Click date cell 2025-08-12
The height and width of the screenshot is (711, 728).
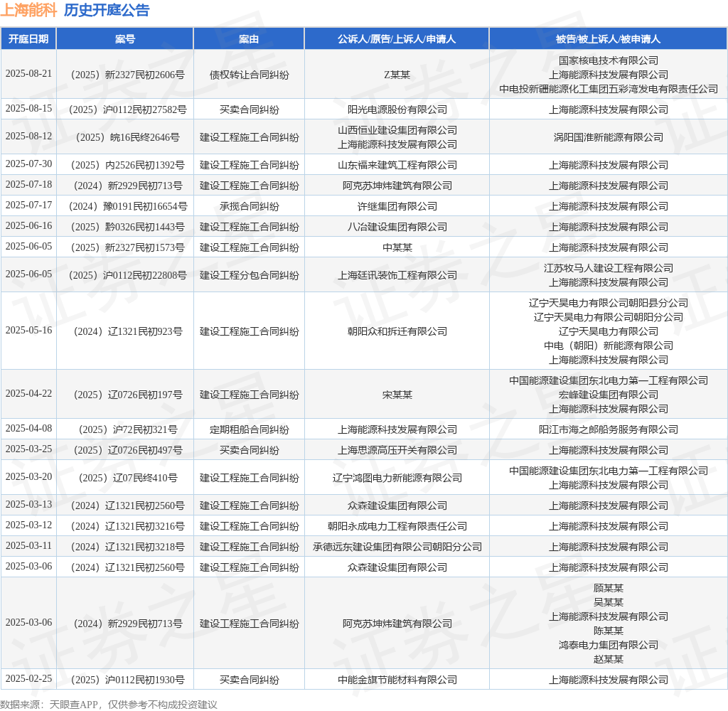(28, 136)
